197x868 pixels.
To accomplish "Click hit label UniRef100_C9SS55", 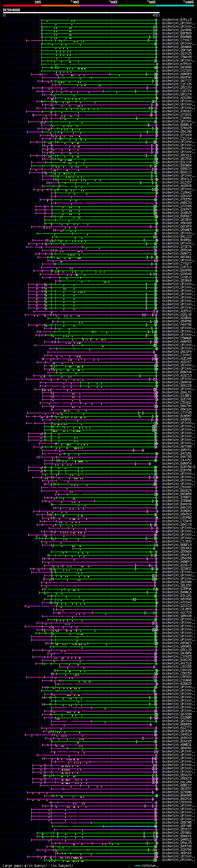I will [177, 667].
